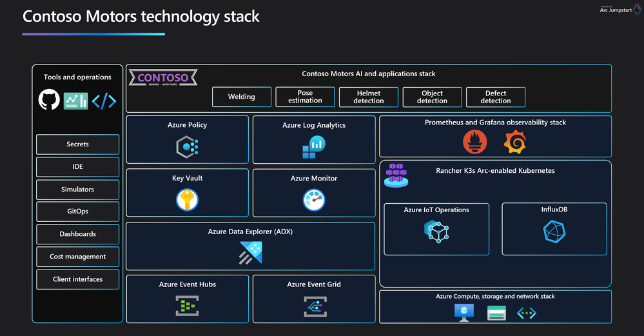Click the virtual network icon

[527, 313]
